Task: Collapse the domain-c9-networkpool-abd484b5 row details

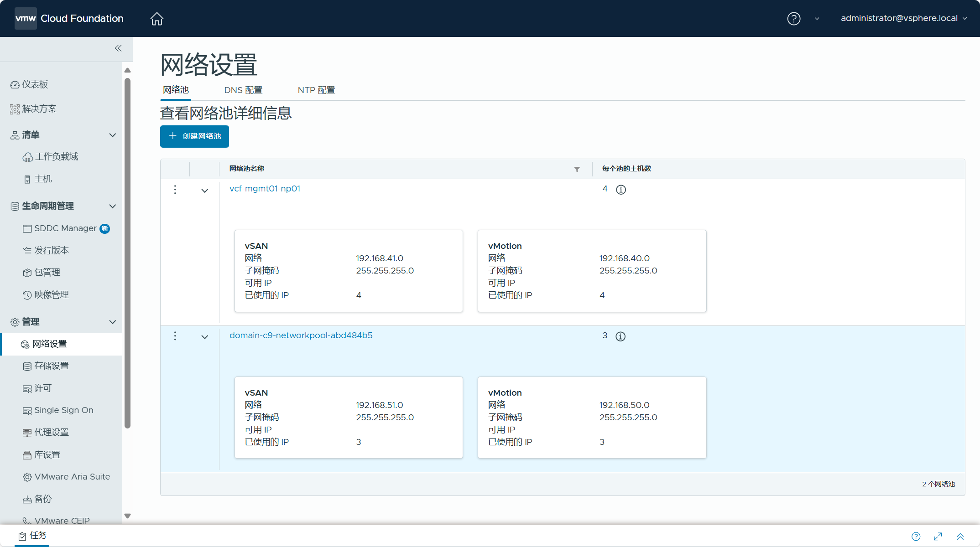Action: pyautogui.click(x=205, y=337)
